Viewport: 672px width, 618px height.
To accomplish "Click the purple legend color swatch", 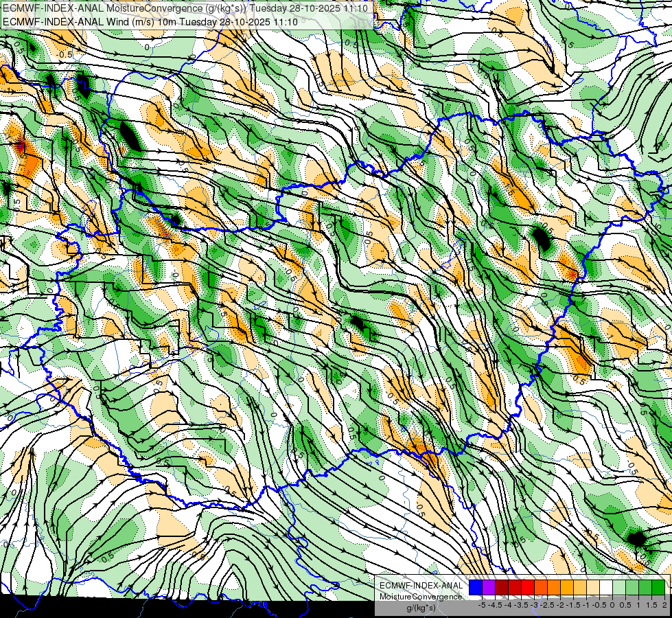I will pos(489,588).
